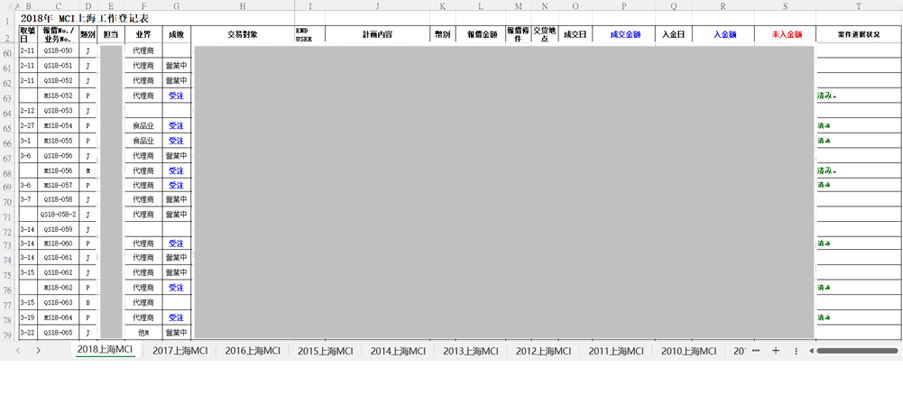Click the date cell 2-27
903x400 pixels.
tap(28, 125)
